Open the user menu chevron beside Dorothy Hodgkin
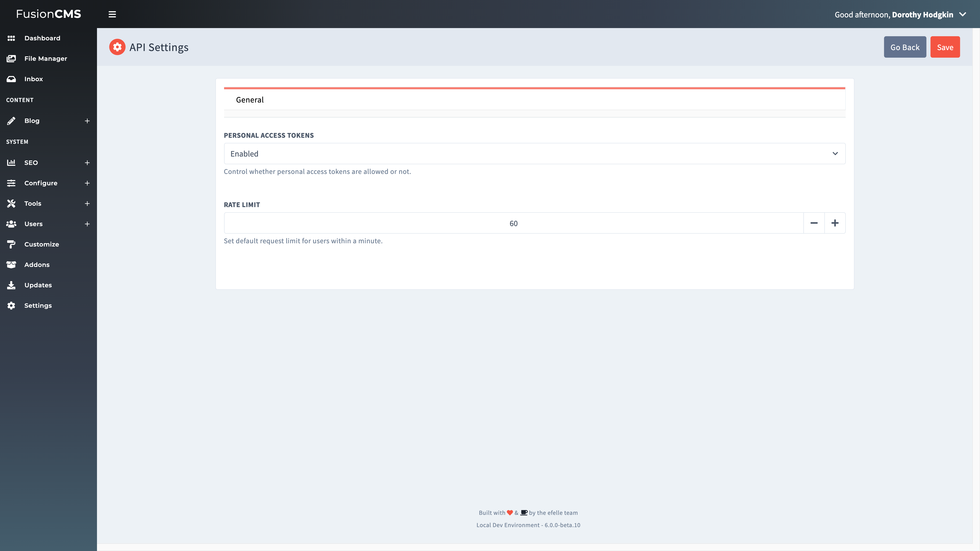 963,14
